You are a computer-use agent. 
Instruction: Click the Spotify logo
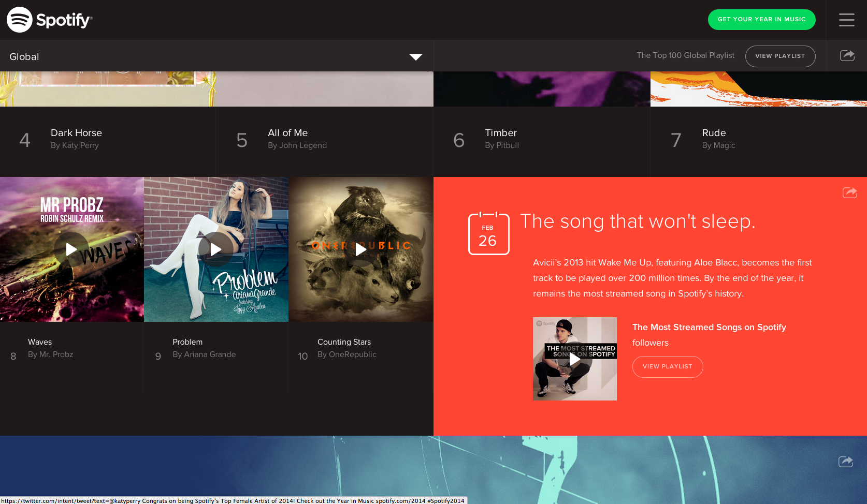tap(49, 20)
